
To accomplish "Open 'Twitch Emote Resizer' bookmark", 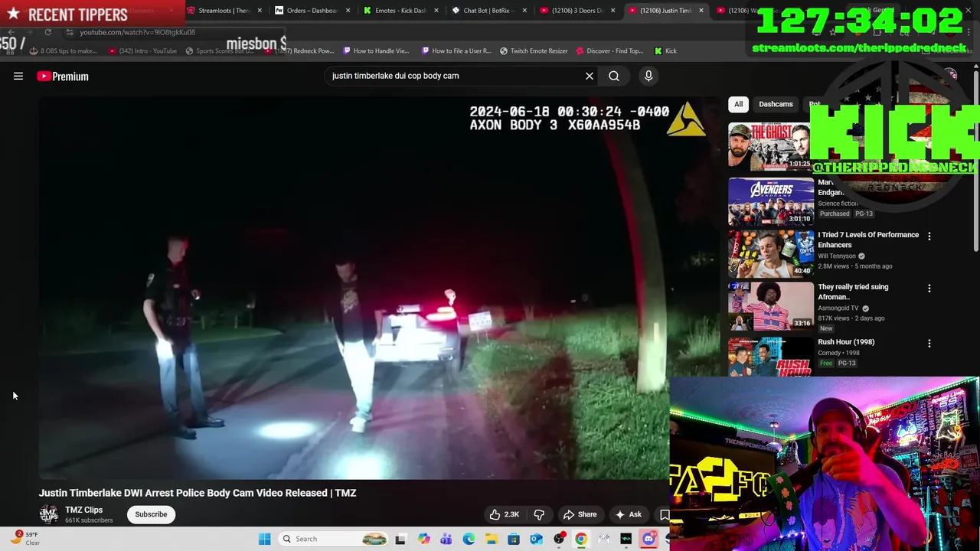I will tap(534, 51).
